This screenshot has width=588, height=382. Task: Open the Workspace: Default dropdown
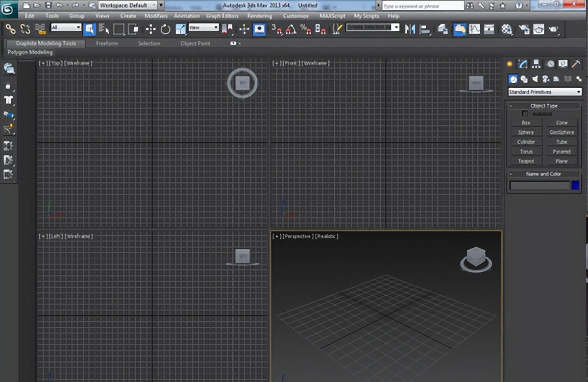tap(127, 5)
